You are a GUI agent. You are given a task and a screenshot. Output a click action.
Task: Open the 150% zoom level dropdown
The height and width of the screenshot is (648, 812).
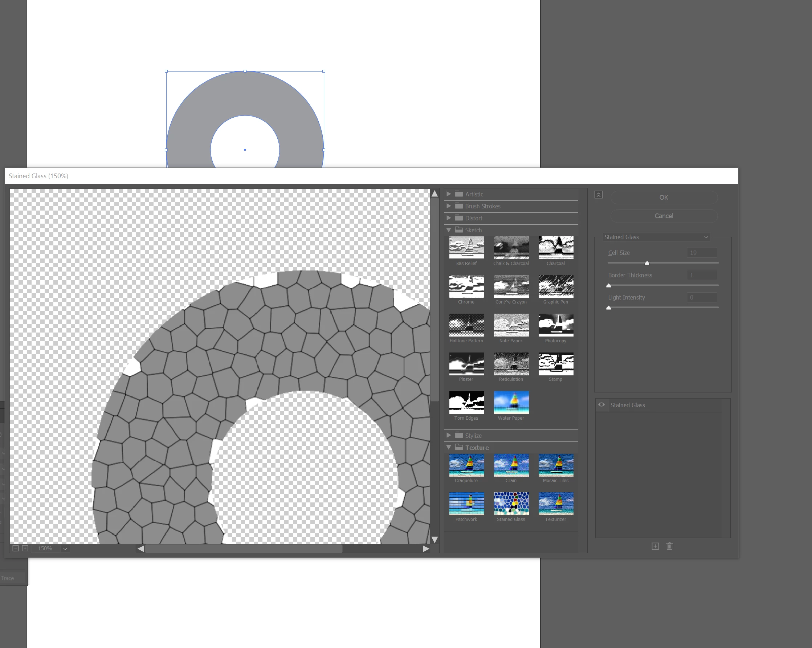pyautogui.click(x=65, y=549)
